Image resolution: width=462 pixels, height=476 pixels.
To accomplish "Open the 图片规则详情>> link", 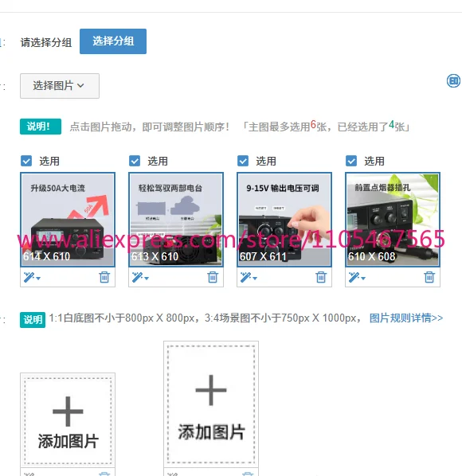I will point(406,318).
